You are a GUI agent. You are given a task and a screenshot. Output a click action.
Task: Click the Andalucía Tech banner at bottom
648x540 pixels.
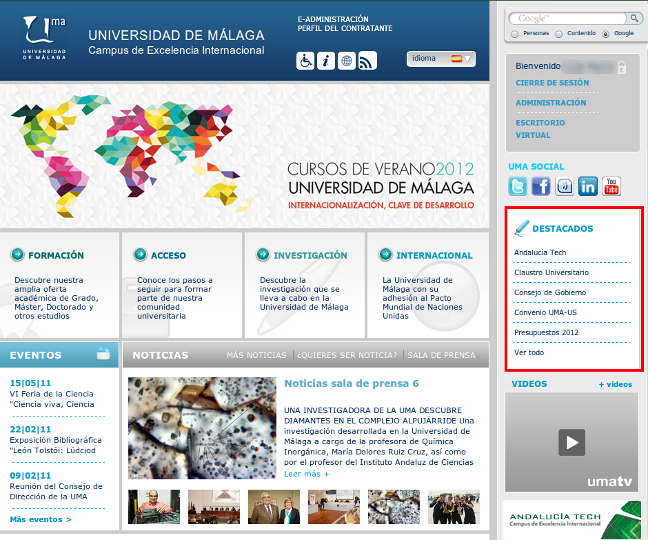pyautogui.click(x=572, y=519)
